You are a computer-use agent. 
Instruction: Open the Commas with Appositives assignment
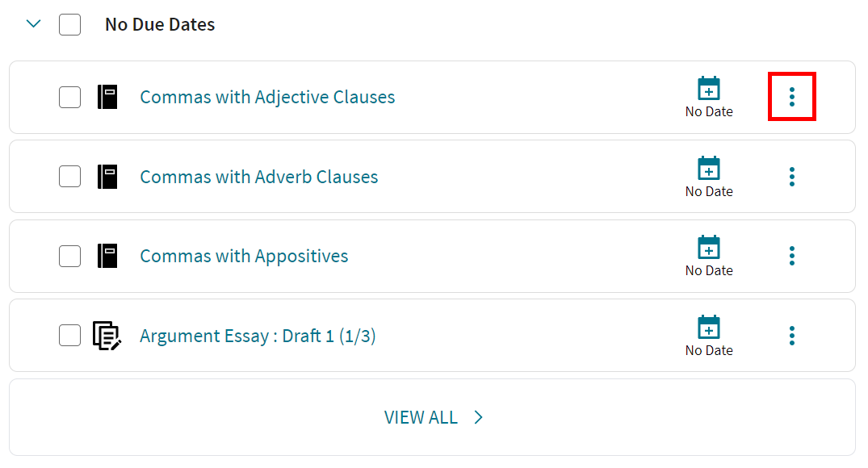coord(244,256)
